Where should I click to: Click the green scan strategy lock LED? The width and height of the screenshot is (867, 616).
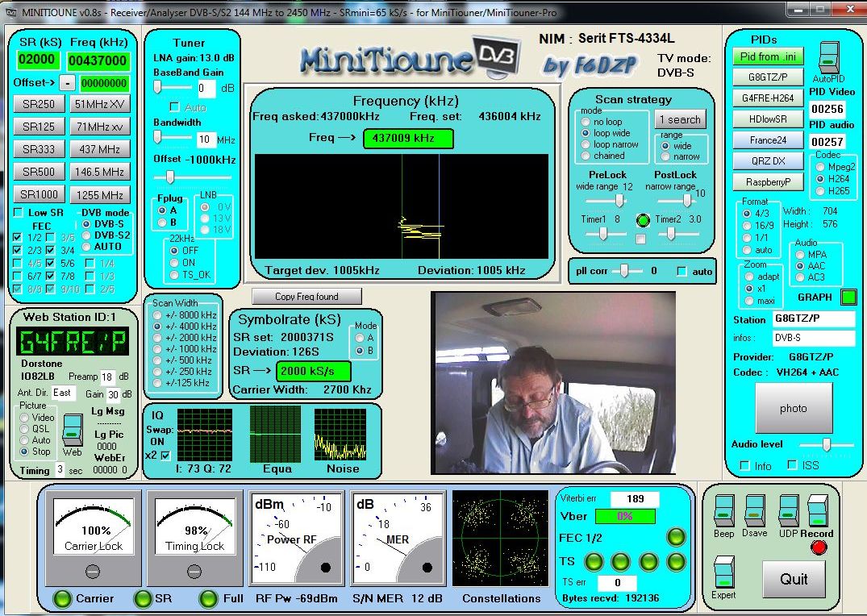[x=643, y=221]
